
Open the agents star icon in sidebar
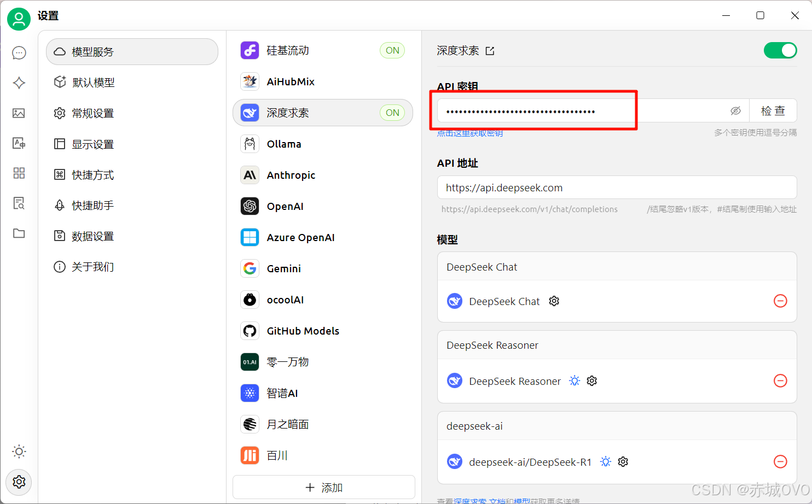19,83
